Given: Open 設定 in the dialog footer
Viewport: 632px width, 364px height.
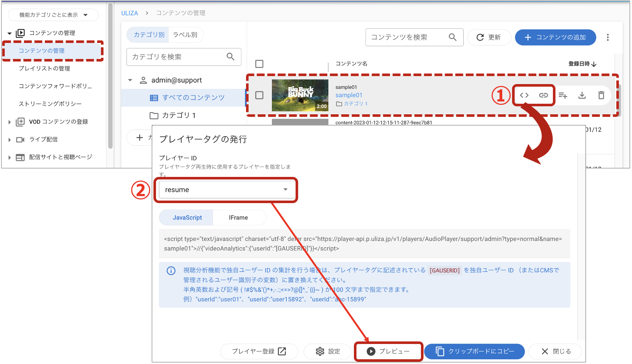Looking at the screenshot, I should tap(327, 351).
